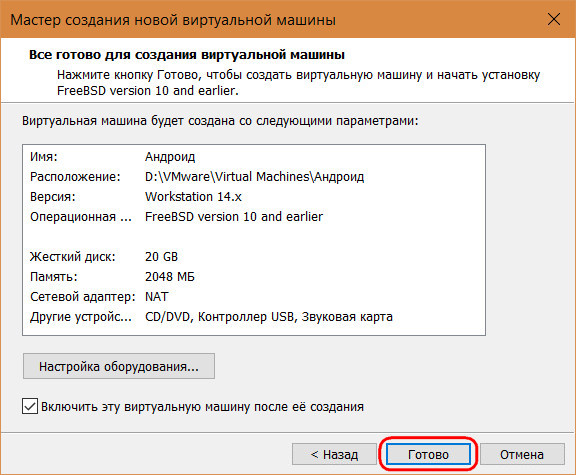Viewport: 576px width, 475px height.
Task: Click the Виртуальная машина будет создана label
Action: [x=220, y=121]
